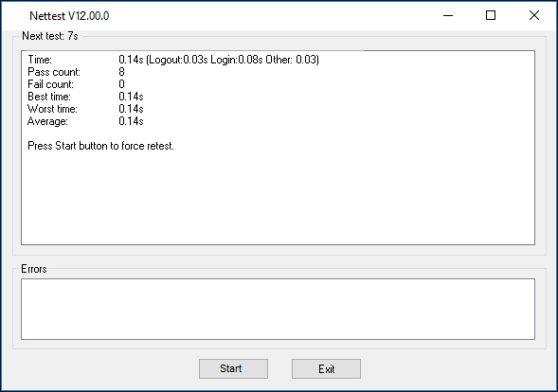Select the Pass count value line
Screen dimensions: 558x392
tap(76, 72)
